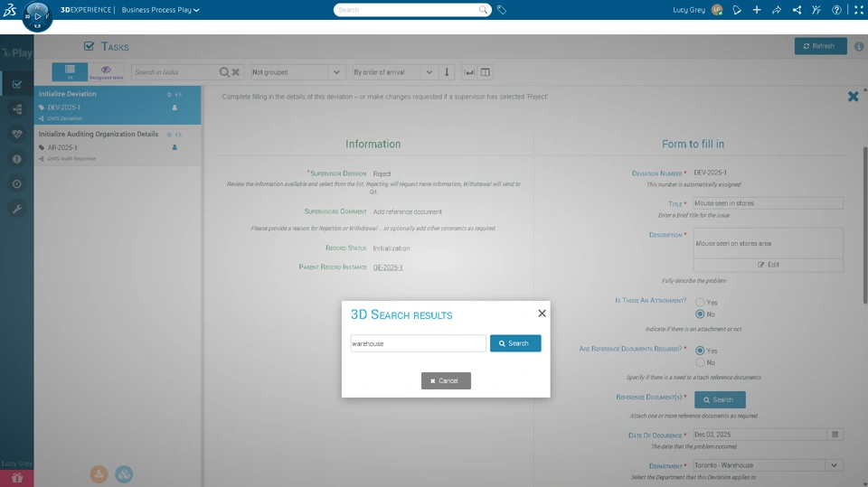Click the Reference Document(s) Search button

point(720,399)
